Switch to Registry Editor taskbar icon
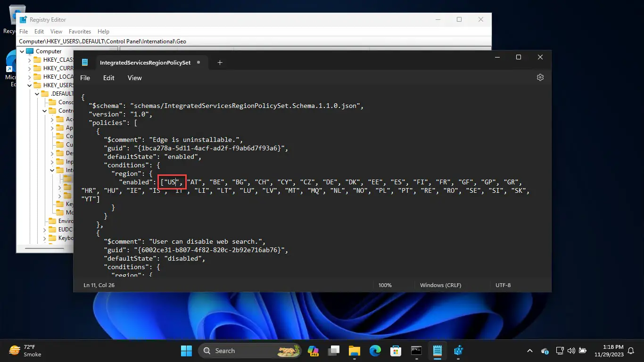The height and width of the screenshot is (362, 644). click(458, 351)
